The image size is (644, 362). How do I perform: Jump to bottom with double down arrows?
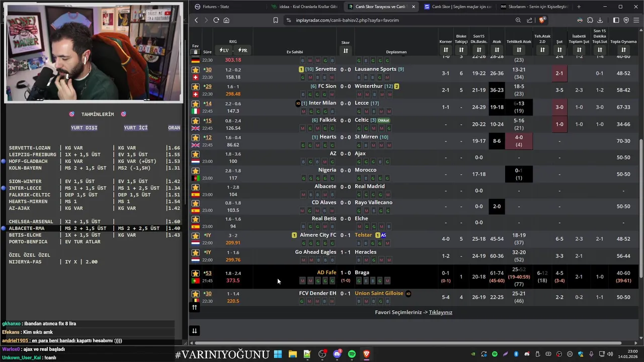[195, 330]
